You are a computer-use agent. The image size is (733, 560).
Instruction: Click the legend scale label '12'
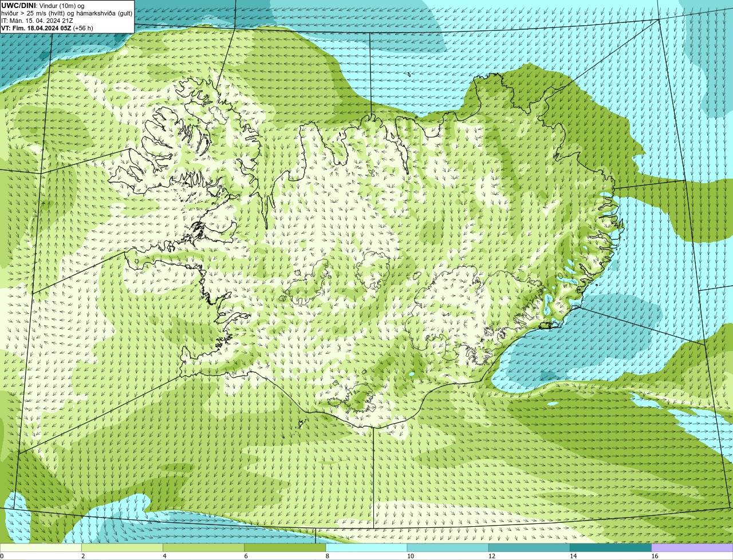(x=492, y=556)
